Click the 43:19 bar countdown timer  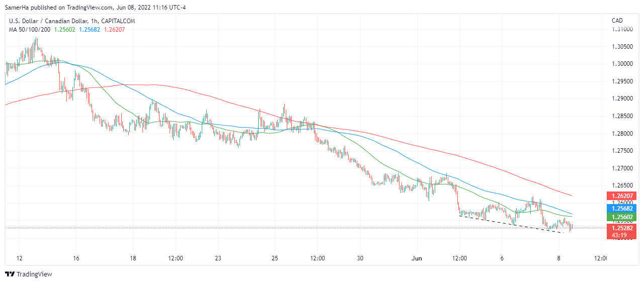(x=619, y=235)
